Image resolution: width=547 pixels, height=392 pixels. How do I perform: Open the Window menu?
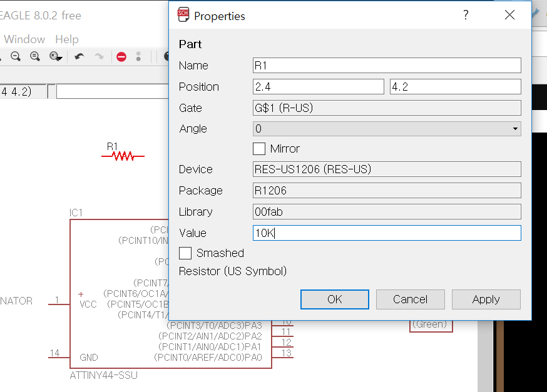click(x=24, y=39)
